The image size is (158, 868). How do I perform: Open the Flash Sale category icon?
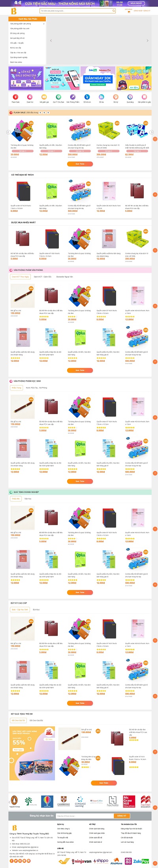pos(15,97)
